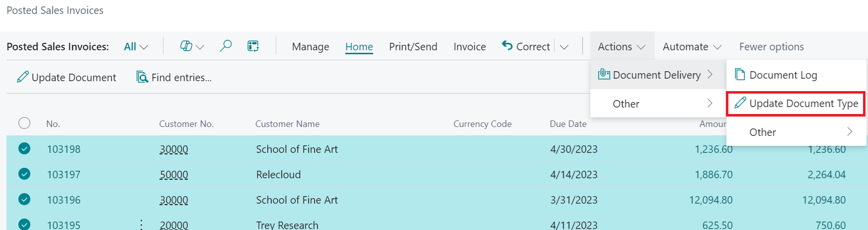Click Fewer options button

pyautogui.click(x=771, y=47)
